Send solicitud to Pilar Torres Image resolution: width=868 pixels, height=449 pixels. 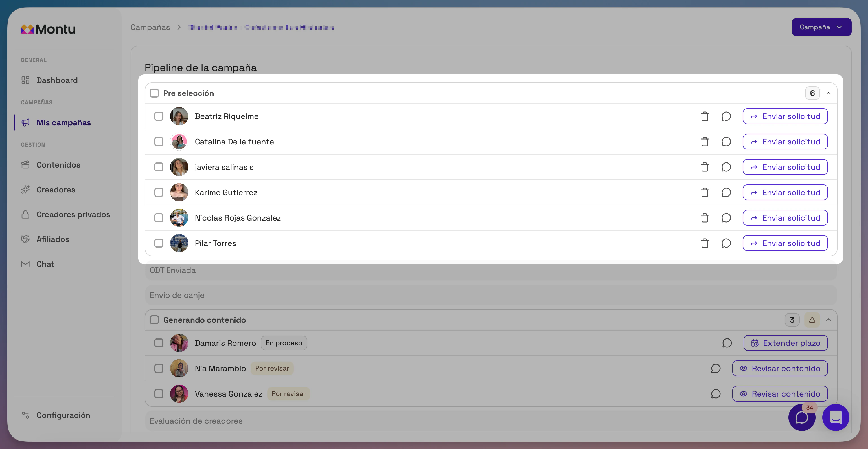tap(785, 243)
